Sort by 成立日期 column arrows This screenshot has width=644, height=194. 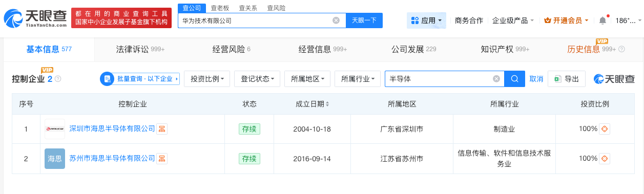click(327, 104)
